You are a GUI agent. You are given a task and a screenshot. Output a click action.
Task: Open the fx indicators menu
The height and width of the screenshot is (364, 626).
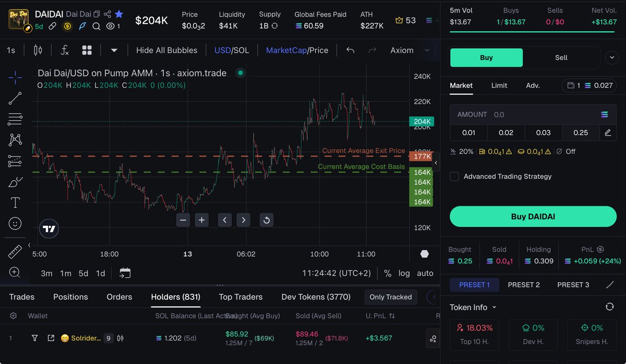pyautogui.click(x=65, y=50)
